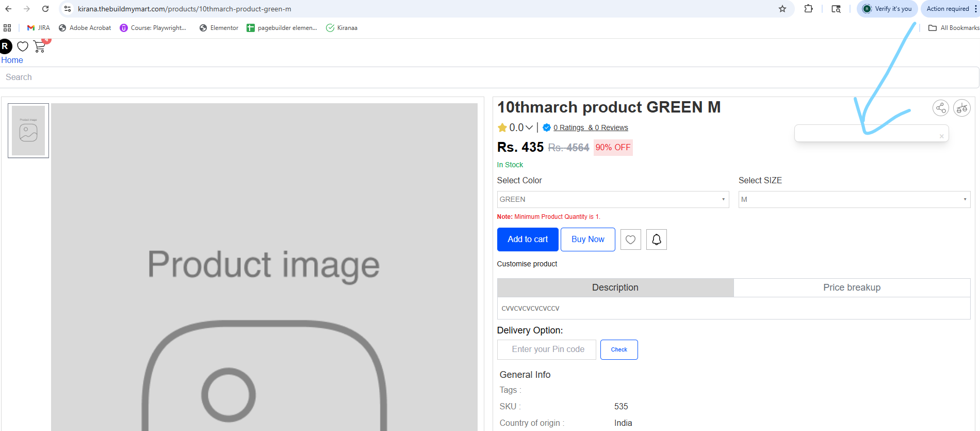
Task: Share the product with the share icon
Action: tap(941, 108)
